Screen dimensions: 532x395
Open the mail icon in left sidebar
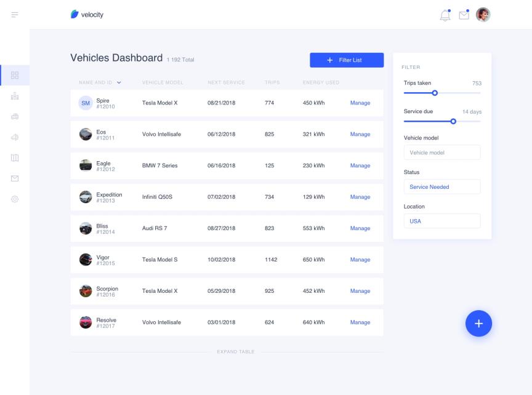tap(15, 178)
